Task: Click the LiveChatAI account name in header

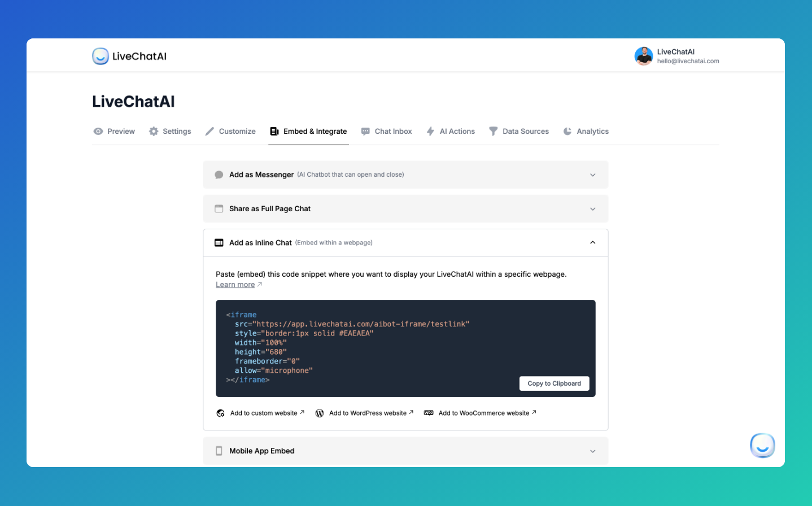Action: 676,51
